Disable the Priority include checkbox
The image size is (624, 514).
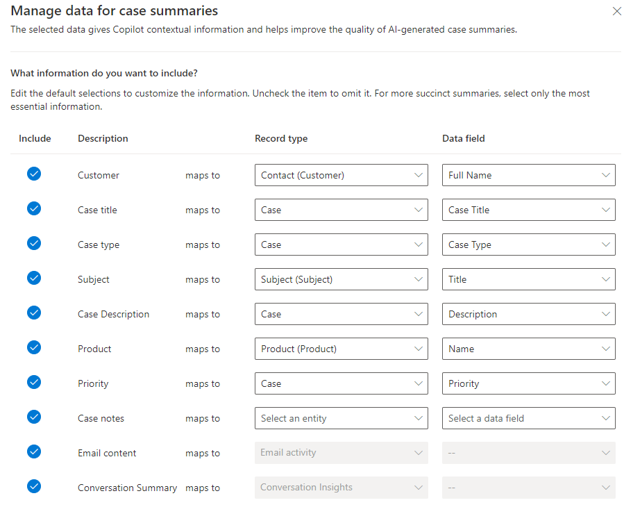34,382
